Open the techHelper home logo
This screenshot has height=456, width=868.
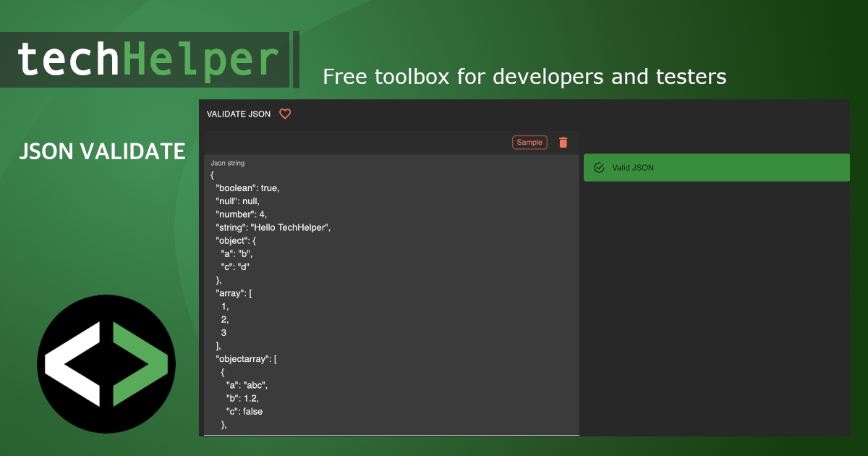(148, 59)
